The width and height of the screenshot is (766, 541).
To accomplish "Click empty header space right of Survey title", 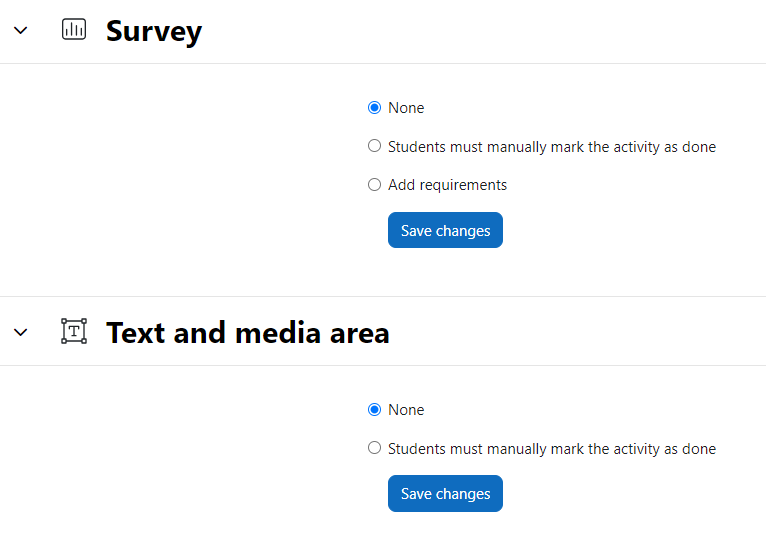I will click(484, 31).
